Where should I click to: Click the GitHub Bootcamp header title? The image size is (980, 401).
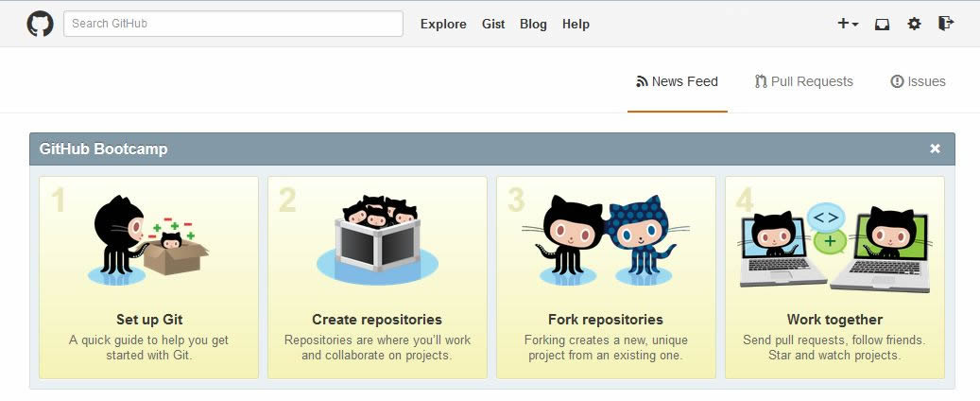(x=103, y=148)
